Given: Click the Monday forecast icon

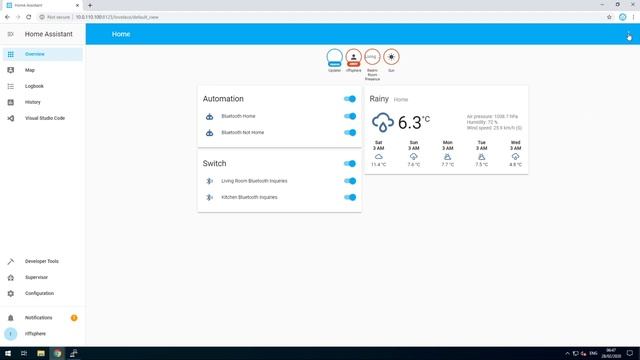Looking at the screenshot, I should click(447, 157).
